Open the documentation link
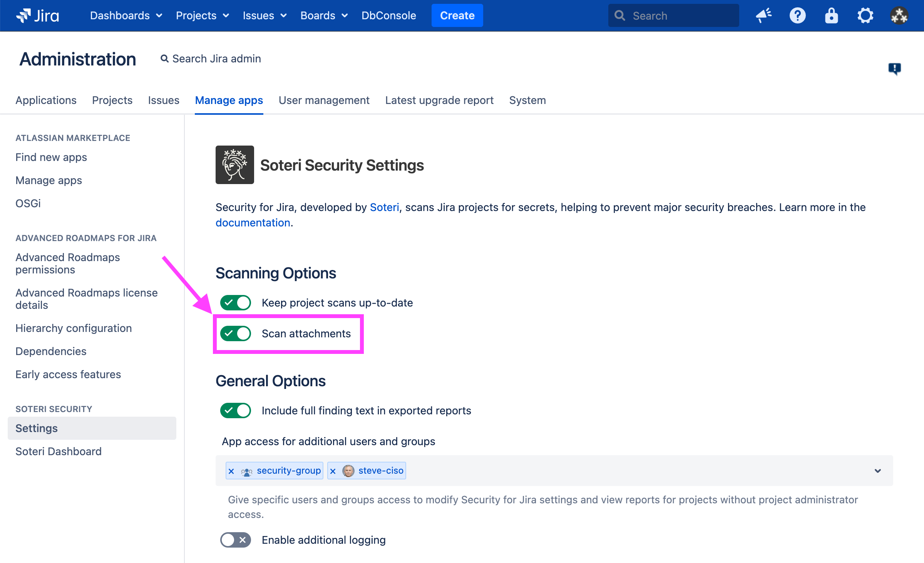This screenshot has height=563, width=924. pos(253,223)
